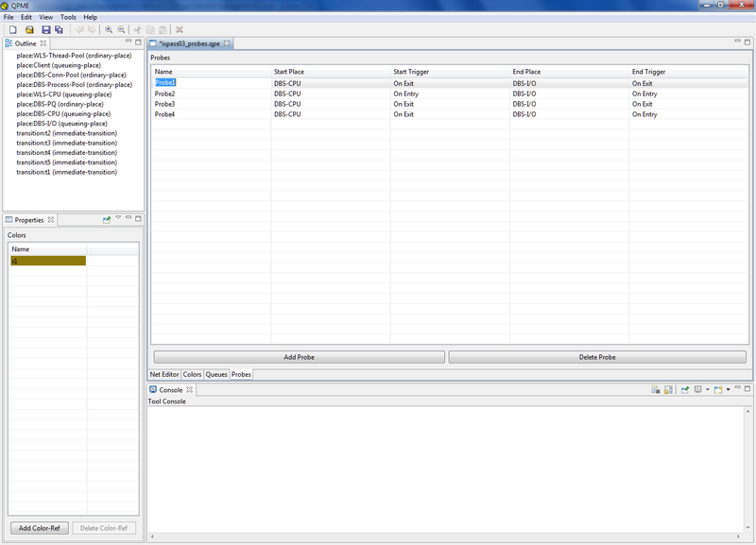The width and height of the screenshot is (756, 545).
Task: Toggle pin-to-selection in the Properties panel
Action: (x=107, y=220)
